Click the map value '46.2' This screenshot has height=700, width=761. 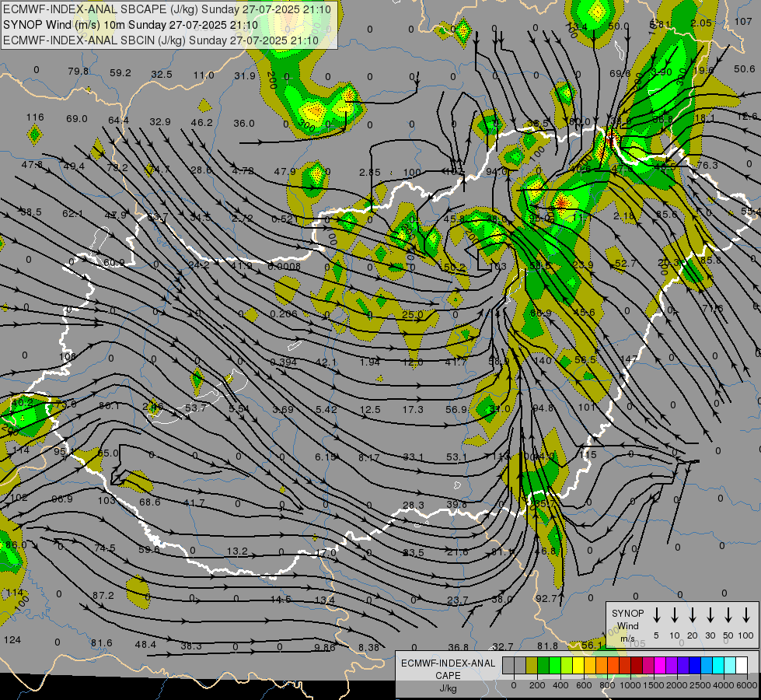click(x=202, y=122)
